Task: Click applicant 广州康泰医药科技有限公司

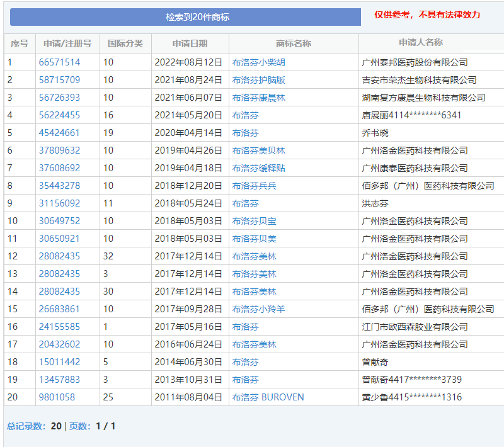Action: coord(415,168)
